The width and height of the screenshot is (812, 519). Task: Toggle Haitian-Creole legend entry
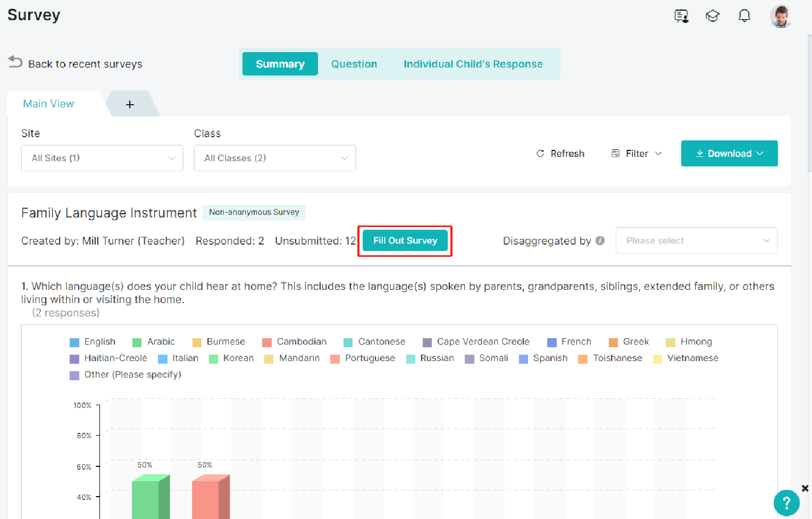(x=108, y=358)
